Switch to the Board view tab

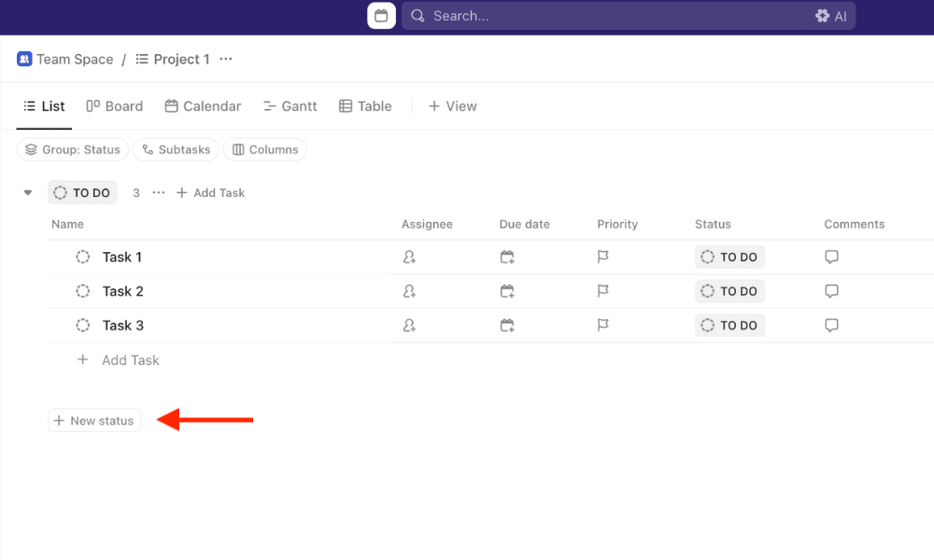pos(115,106)
